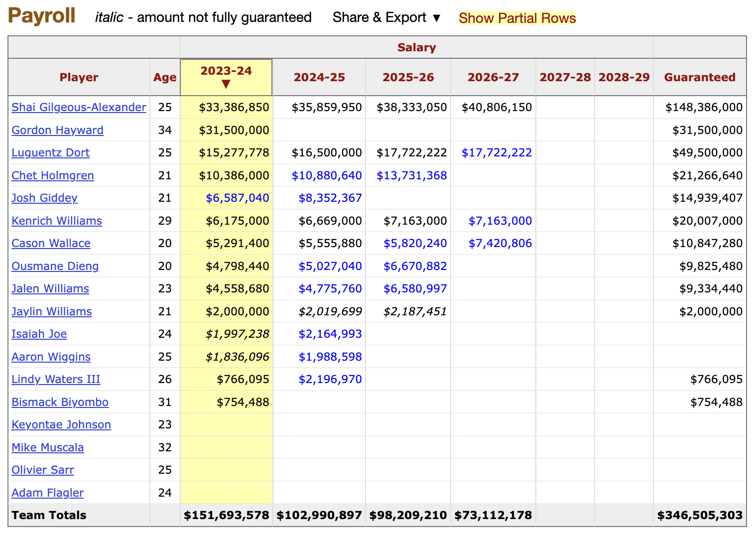Click team total $98,209,210 for 2025-26

408,515
